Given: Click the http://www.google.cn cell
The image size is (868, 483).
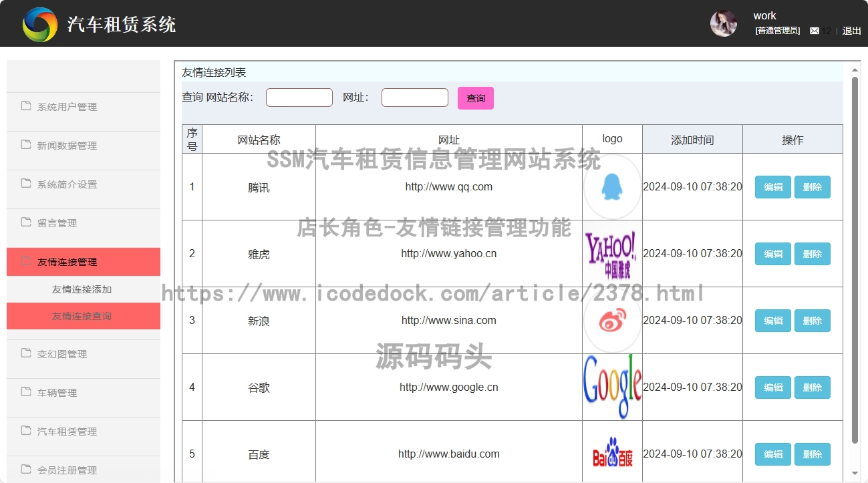Looking at the screenshot, I should point(449,387).
